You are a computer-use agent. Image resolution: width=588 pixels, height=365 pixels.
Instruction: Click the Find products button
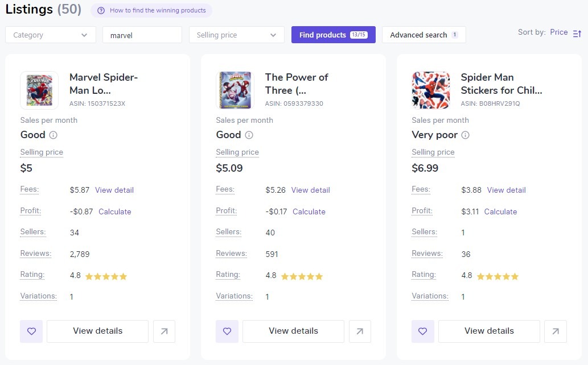point(334,35)
